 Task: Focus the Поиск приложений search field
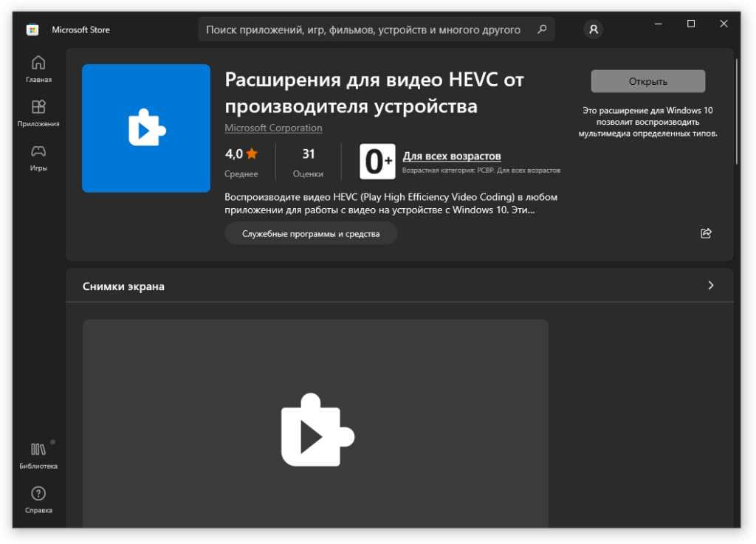click(376, 30)
